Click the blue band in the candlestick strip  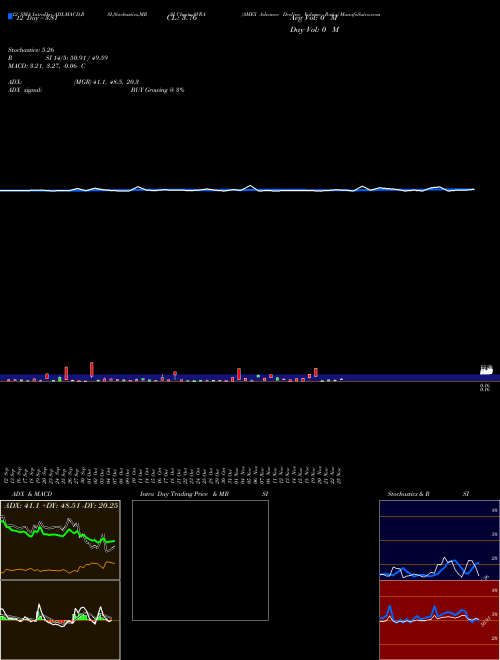(x=250, y=378)
